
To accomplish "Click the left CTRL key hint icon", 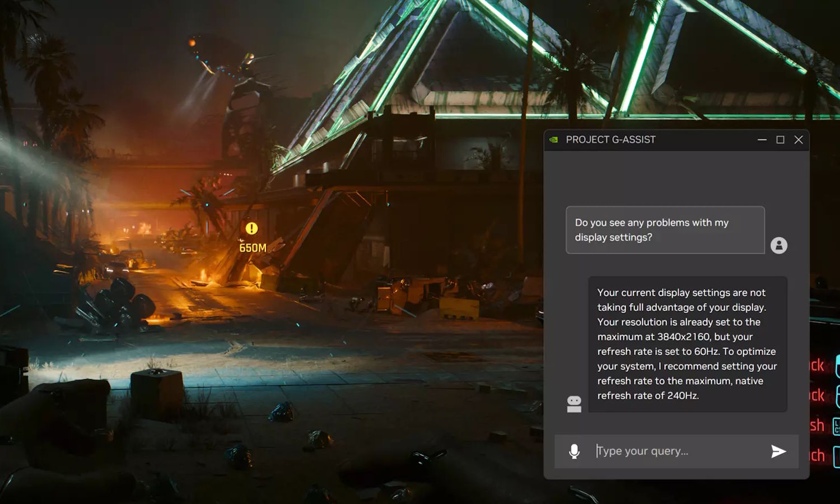I will [837, 426].
